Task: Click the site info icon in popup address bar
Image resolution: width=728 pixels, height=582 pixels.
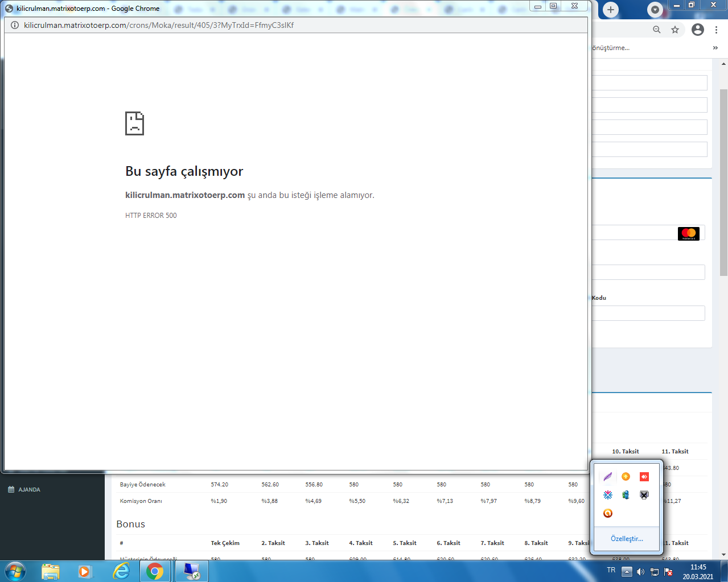Action: (15, 25)
